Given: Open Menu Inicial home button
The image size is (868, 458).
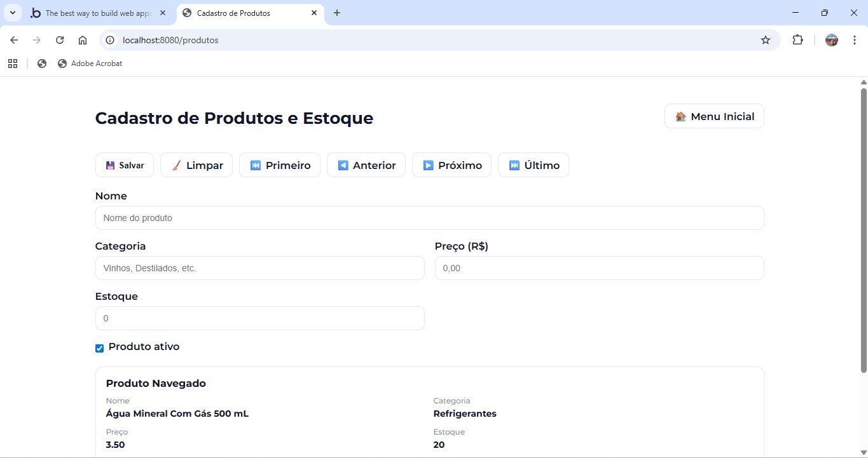Looking at the screenshot, I should click(x=714, y=116).
